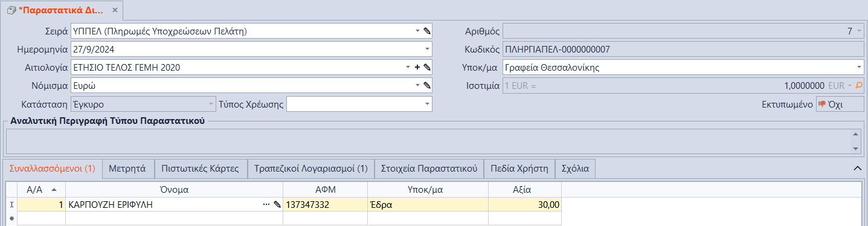Open the Σειρά dropdown list

pyautogui.click(x=417, y=31)
